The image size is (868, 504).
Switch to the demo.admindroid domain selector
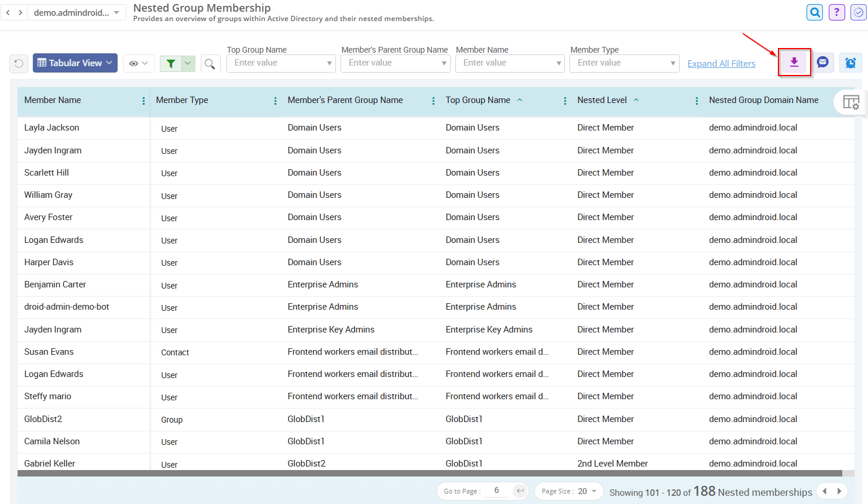(x=76, y=12)
